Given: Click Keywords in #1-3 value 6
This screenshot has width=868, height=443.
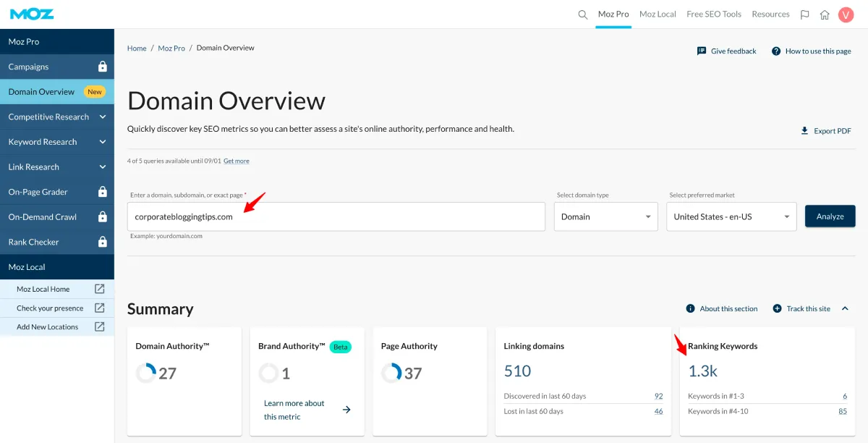Looking at the screenshot, I should [845, 396].
